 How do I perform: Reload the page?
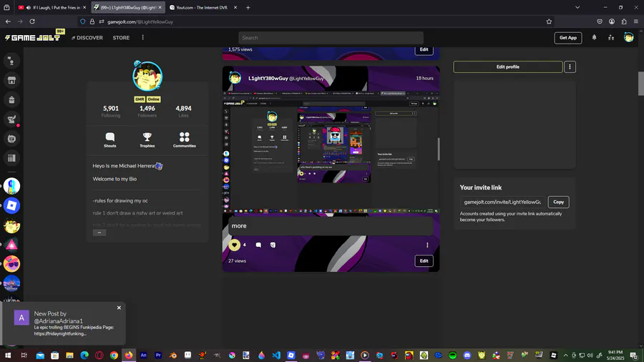[x=32, y=21]
